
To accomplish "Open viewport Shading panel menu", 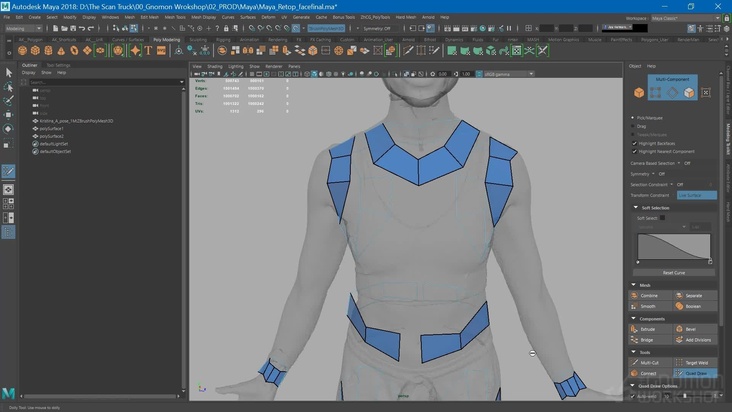I will [215, 66].
